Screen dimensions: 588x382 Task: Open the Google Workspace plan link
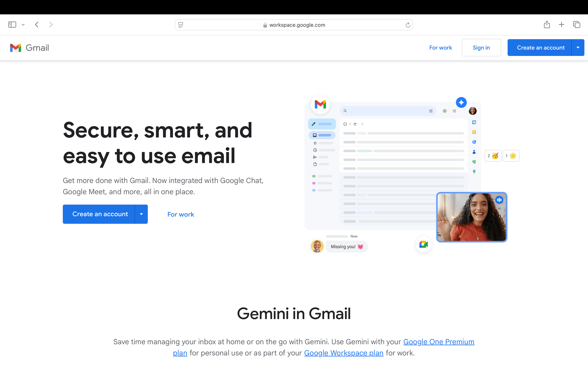pos(344,353)
